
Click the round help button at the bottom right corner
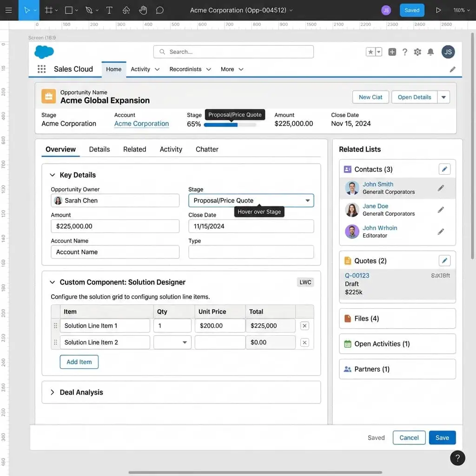point(457,458)
